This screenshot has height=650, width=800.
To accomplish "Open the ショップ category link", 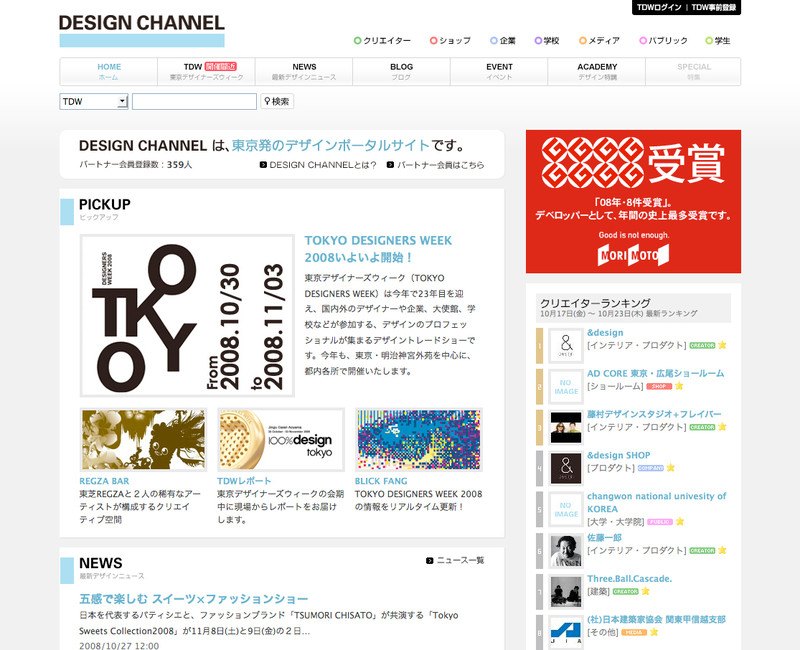I will coord(450,40).
